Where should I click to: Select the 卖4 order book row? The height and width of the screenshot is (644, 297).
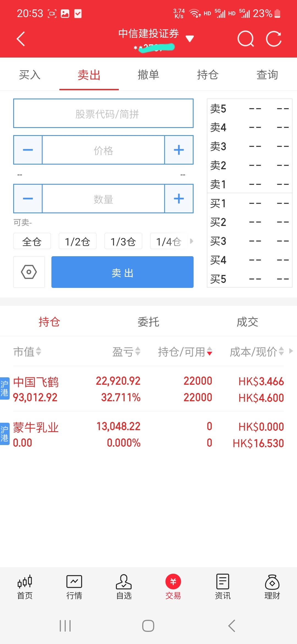click(x=249, y=127)
